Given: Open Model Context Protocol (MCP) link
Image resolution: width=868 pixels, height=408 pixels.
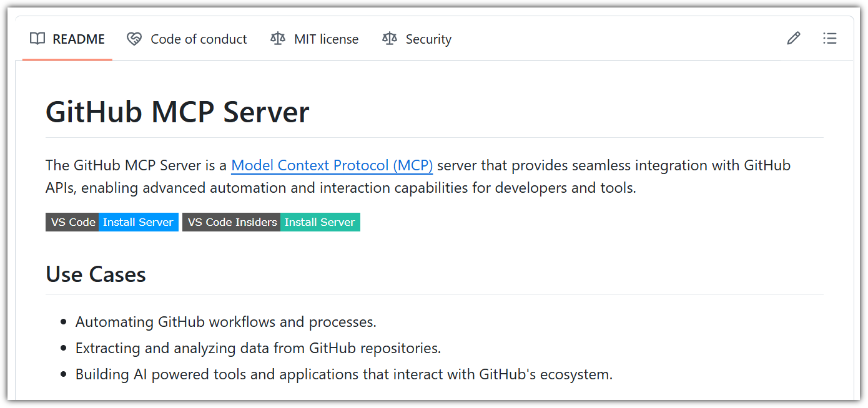Looking at the screenshot, I should click(332, 166).
